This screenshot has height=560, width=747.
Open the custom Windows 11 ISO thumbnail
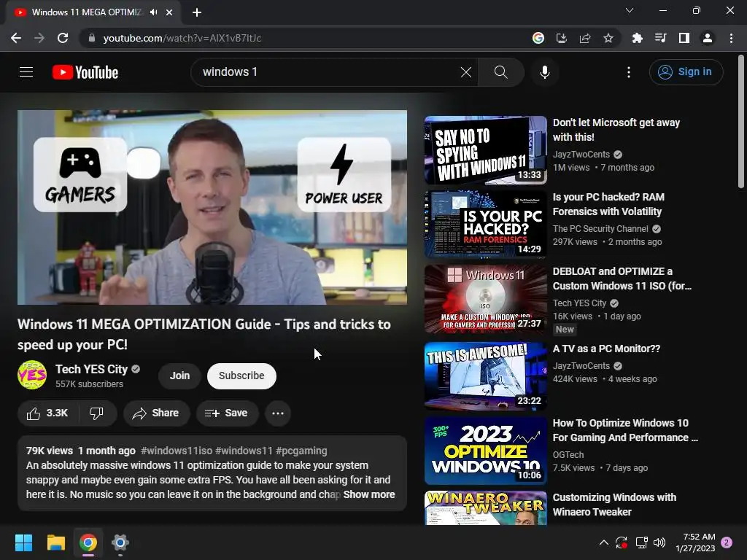point(485,298)
